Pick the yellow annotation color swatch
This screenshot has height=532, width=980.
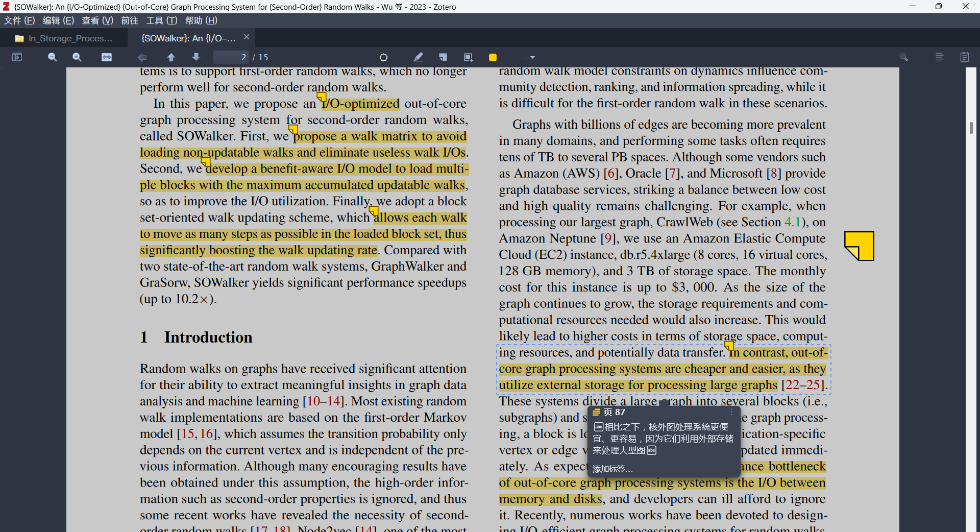tap(493, 57)
